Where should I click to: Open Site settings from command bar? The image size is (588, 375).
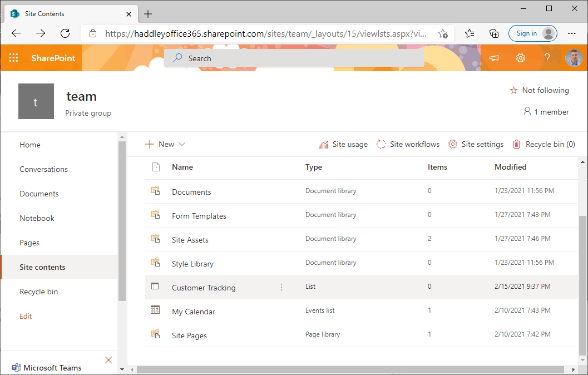coord(476,144)
